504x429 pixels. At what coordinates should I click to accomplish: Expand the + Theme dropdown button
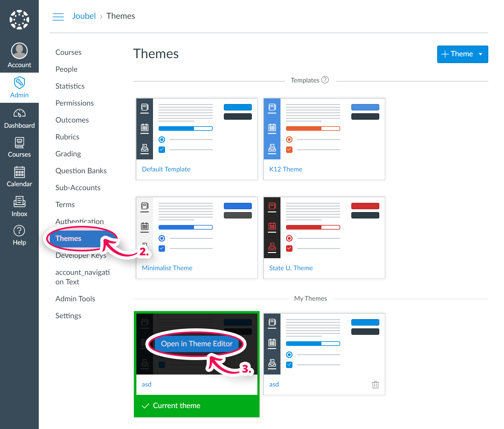pyautogui.click(x=462, y=54)
